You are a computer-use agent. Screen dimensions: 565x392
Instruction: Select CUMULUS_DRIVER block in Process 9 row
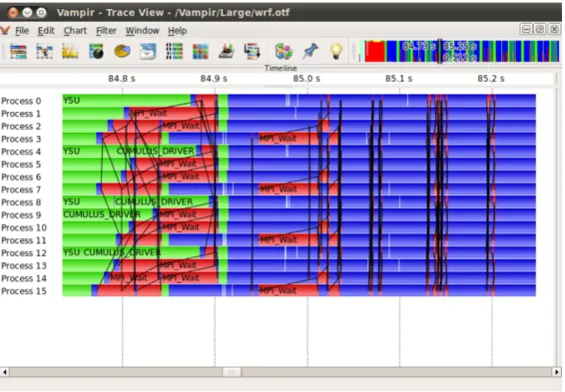(x=108, y=214)
